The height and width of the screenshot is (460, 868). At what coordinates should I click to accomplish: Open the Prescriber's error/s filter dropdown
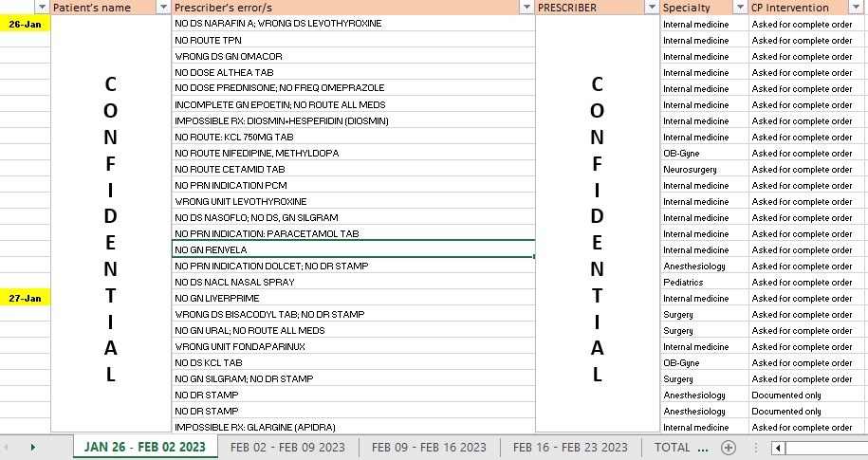526,8
